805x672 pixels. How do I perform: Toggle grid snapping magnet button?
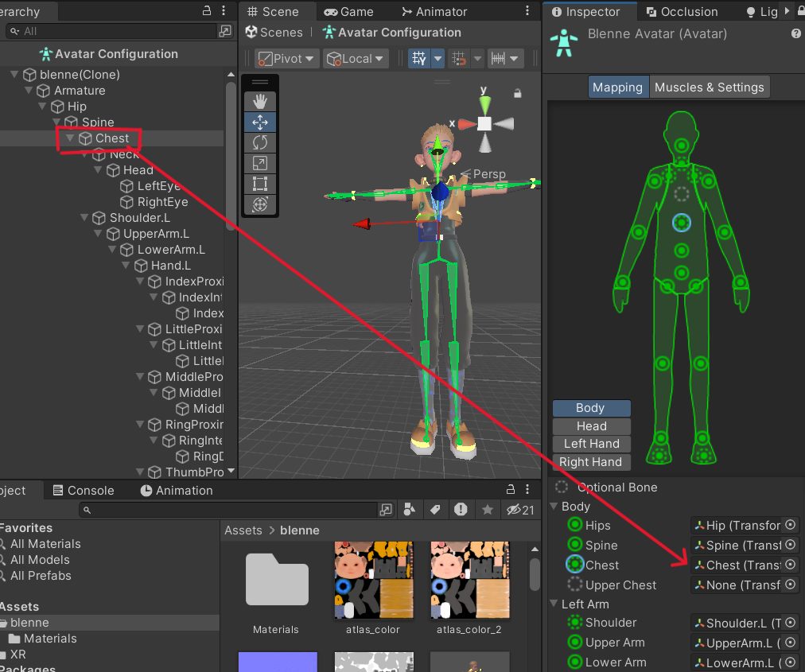[x=458, y=59]
